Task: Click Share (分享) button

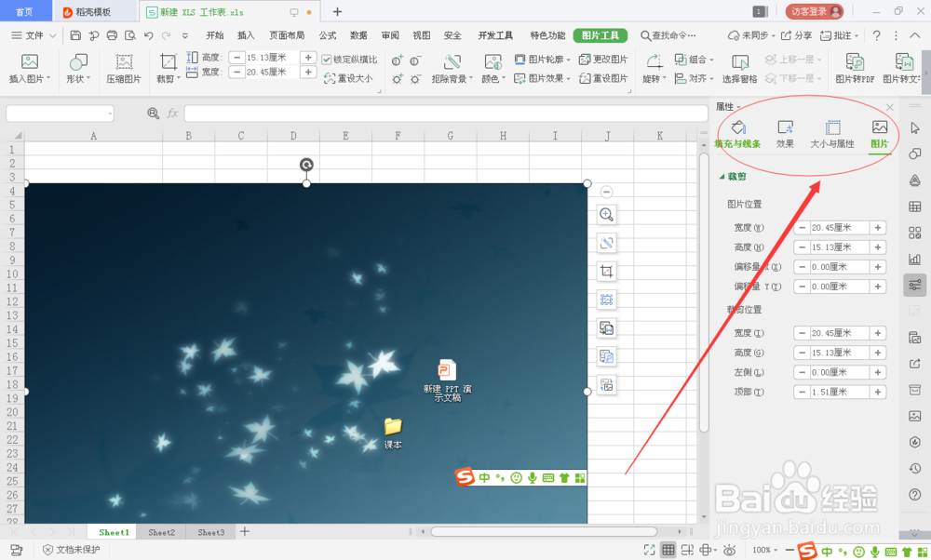Action: point(796,35)
